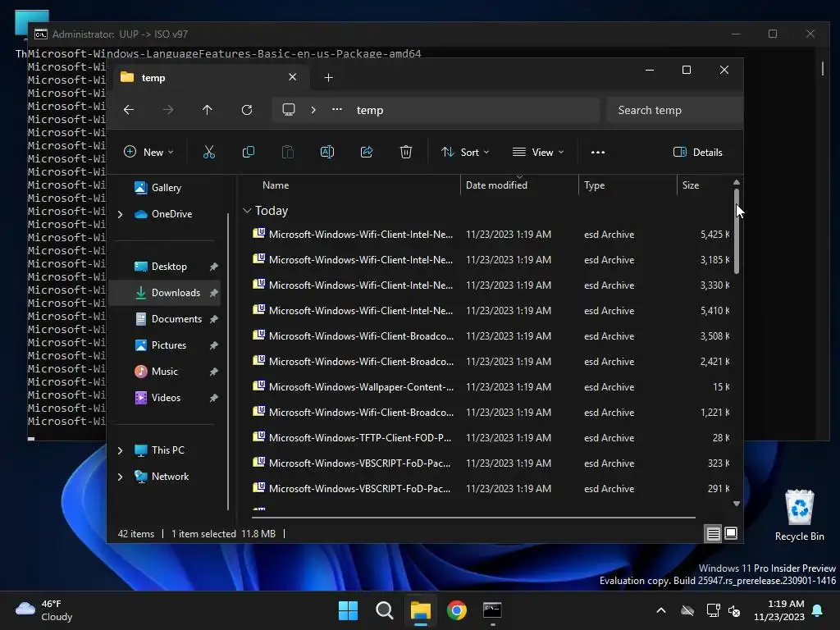840x630 pixels.
Task: Click the breadcrumb chevron after PC icon
Action: tap(313, 110)
